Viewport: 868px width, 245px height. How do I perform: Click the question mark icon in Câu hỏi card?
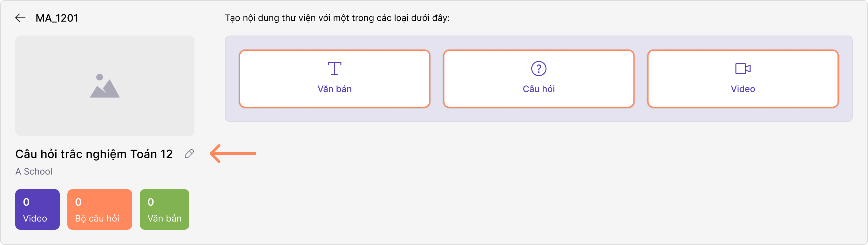tap(539, 69)
